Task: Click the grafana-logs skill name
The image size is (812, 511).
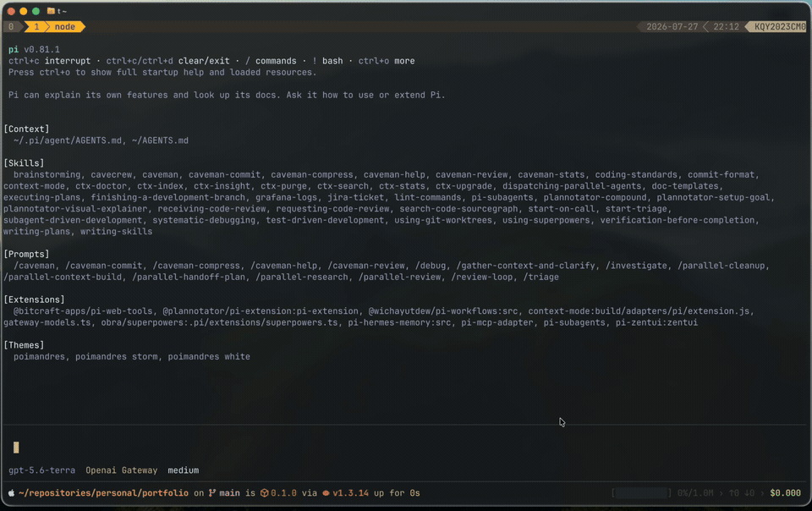Action: tap(286, 197)
